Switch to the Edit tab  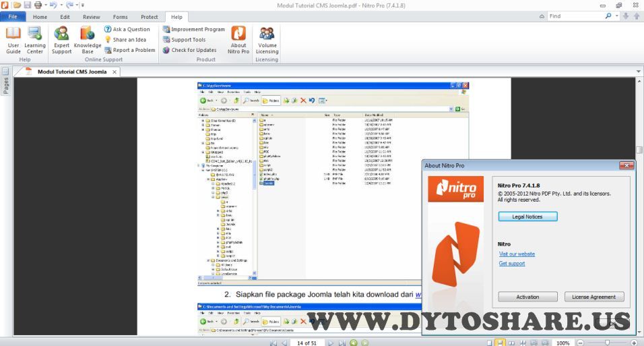(65, 17)
